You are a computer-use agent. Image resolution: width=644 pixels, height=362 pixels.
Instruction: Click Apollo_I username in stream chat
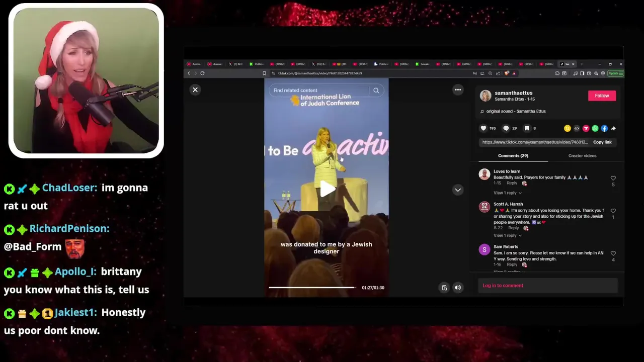point(75,271)
